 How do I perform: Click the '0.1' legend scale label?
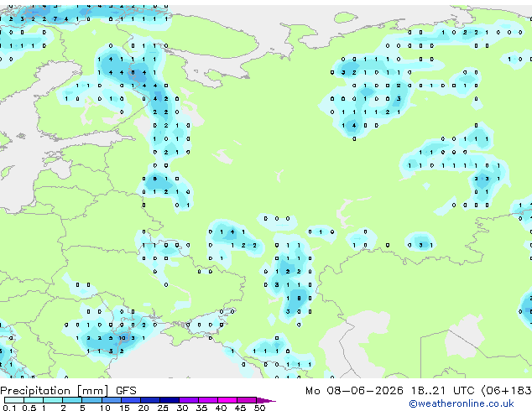9,408
